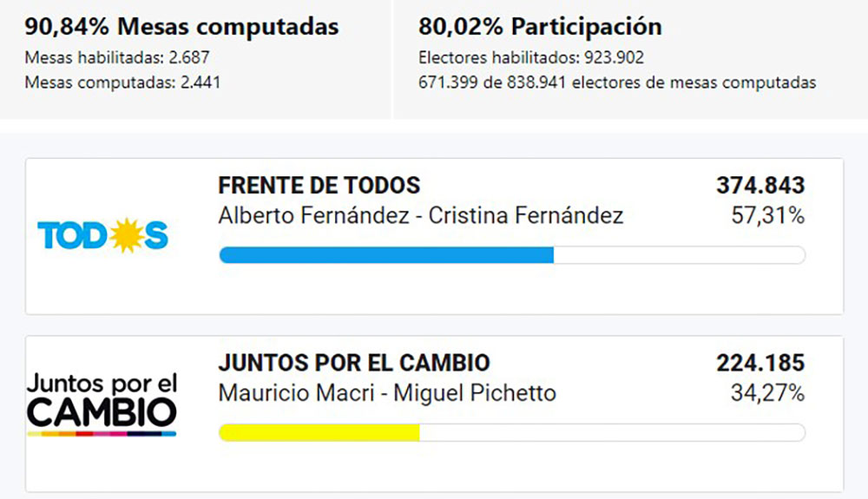Click the unfilled part of Juntos por el Cambio bar

click(x=612, y=432)
